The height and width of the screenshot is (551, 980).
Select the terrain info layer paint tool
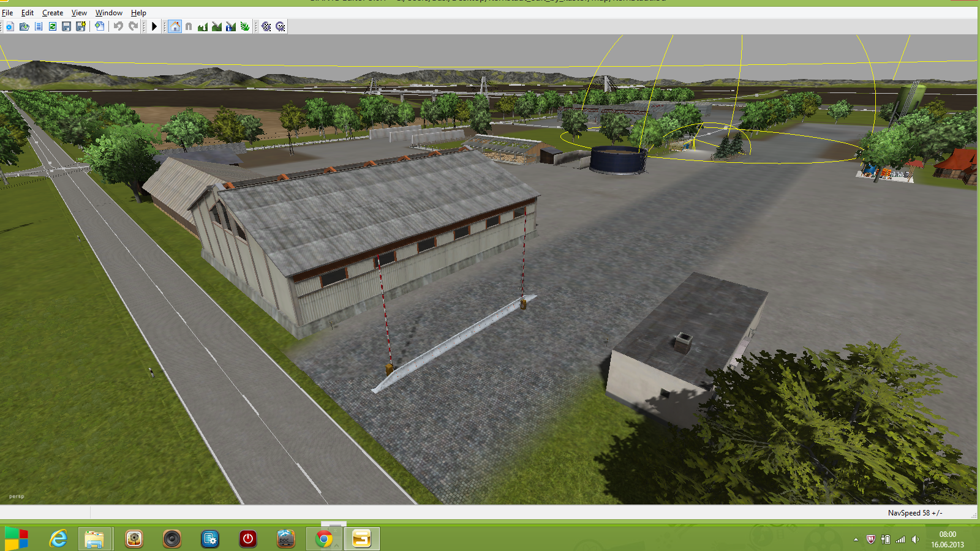pyautogui.click(x=231, y=26)
